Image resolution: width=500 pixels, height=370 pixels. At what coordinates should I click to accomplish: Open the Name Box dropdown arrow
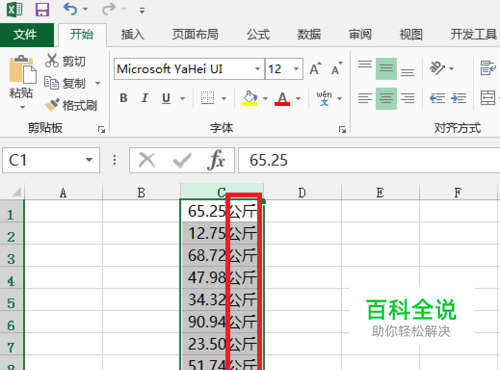pyautogui.click(x=89, y=160)
